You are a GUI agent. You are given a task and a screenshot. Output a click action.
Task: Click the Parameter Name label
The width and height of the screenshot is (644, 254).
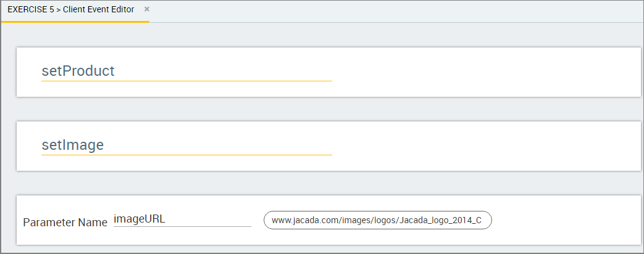pos(65,223)
